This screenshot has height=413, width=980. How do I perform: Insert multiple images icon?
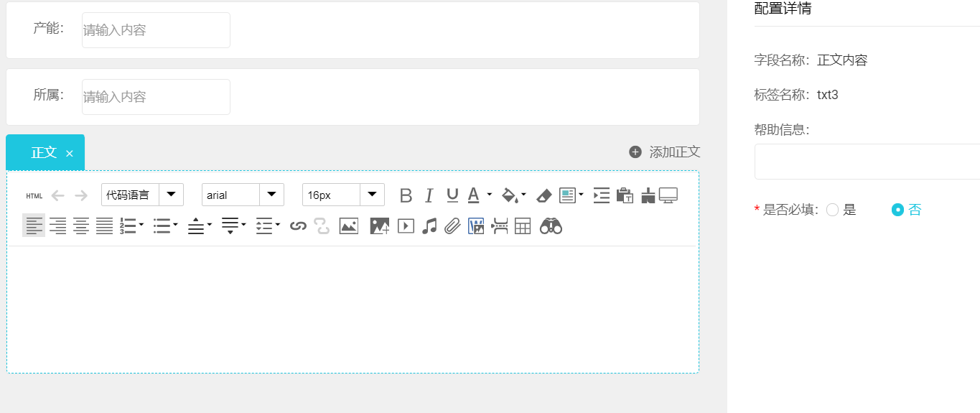380,226
